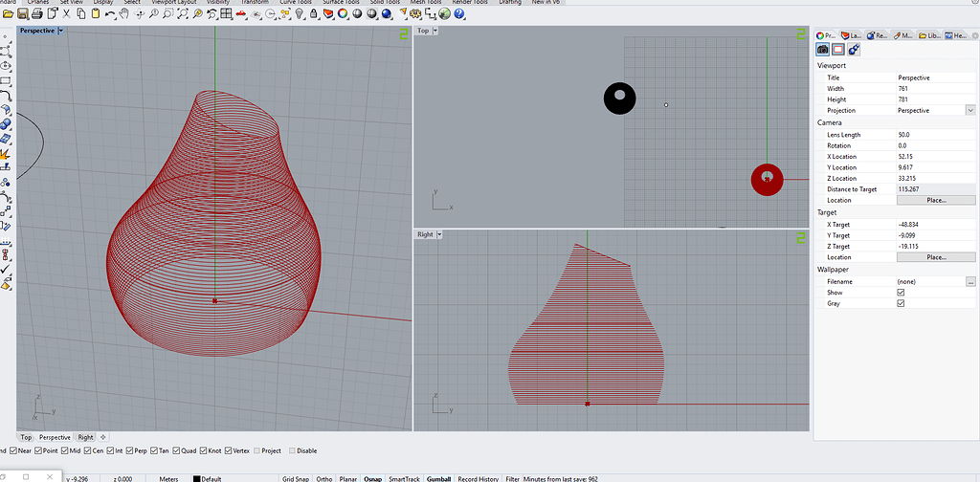Expand the Projection dropdown in Viewport properties

pos(970,111)
